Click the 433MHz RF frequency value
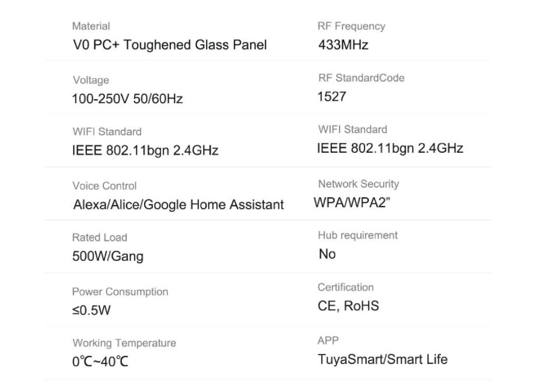536x392 pixels. 343,45
